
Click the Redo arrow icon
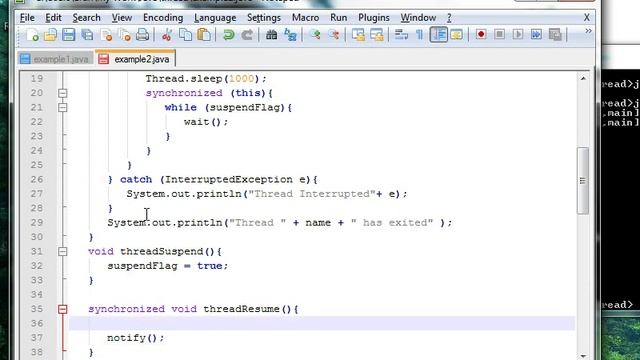[247, 35]
